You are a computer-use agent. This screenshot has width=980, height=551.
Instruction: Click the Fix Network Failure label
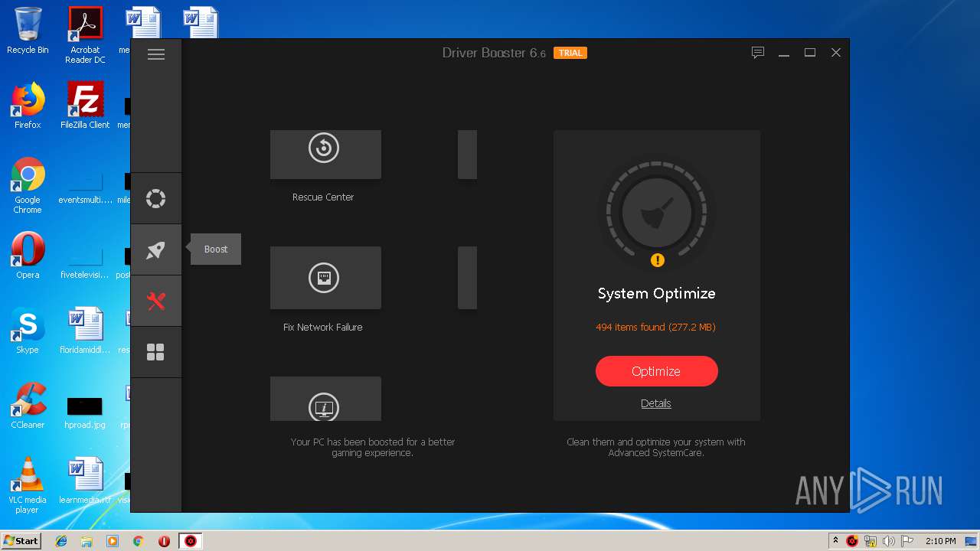coord(323,327)
